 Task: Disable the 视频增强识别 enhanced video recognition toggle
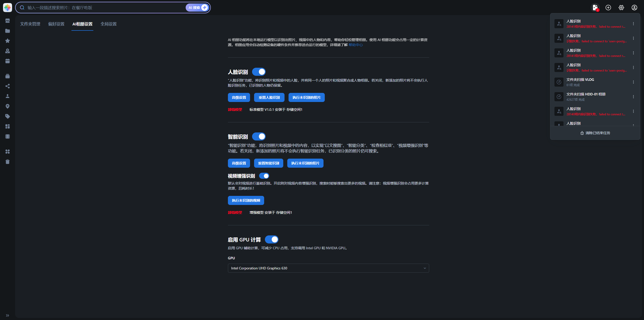264,176
